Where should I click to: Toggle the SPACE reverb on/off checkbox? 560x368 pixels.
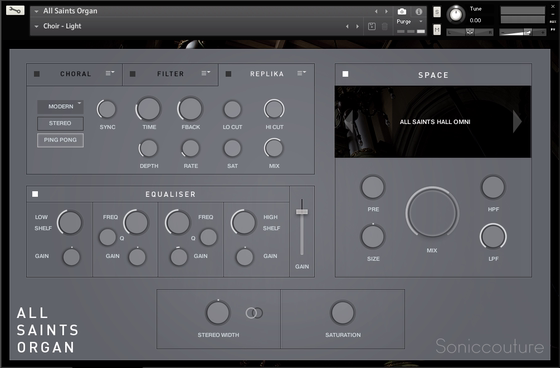click(x=345, y=74)
